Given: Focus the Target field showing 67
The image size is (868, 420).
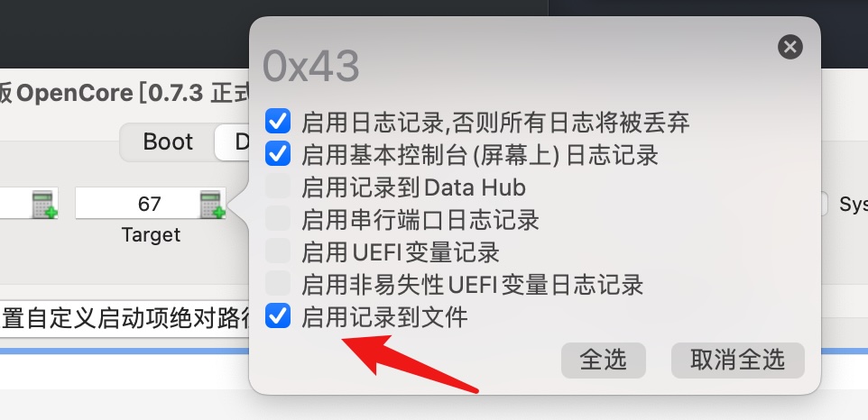Looking at the screenshot, I should point(138,204).
